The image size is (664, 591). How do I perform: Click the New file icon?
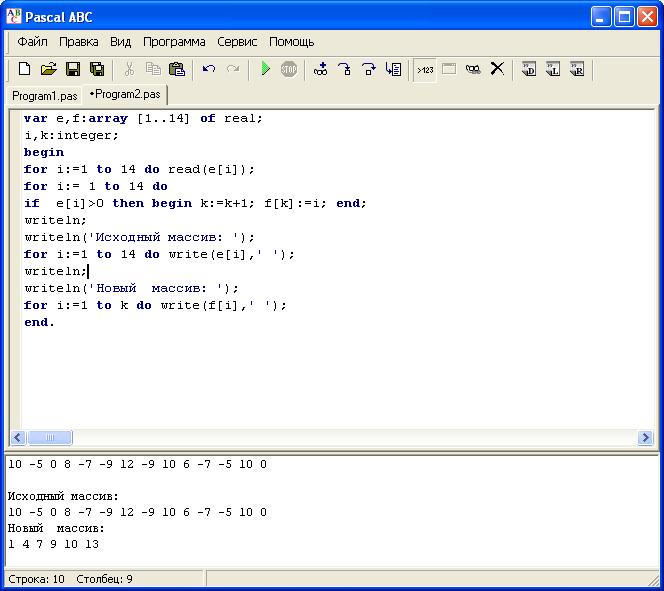pos(25,69)
